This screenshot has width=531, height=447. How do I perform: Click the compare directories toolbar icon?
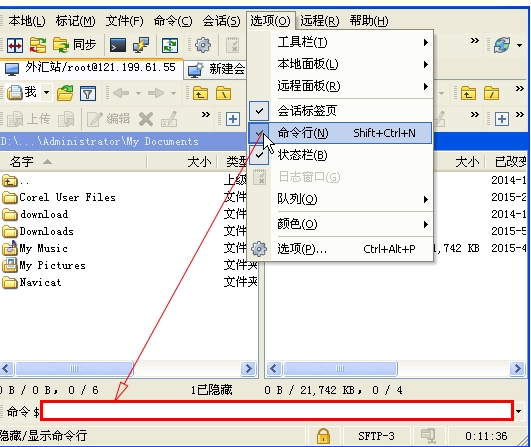point(15,45)
